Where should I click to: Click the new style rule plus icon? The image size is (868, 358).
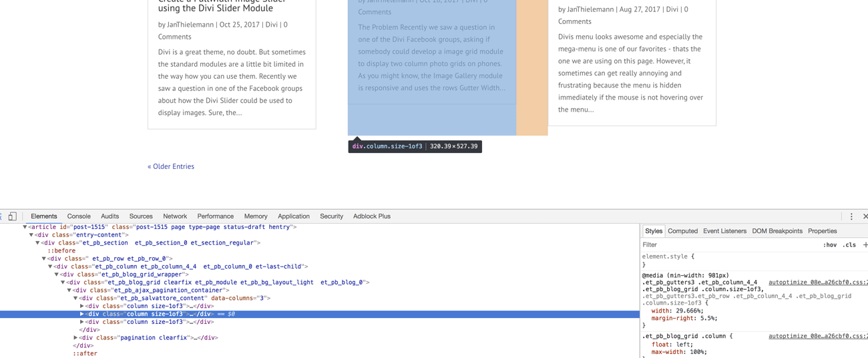click(865, 245)
